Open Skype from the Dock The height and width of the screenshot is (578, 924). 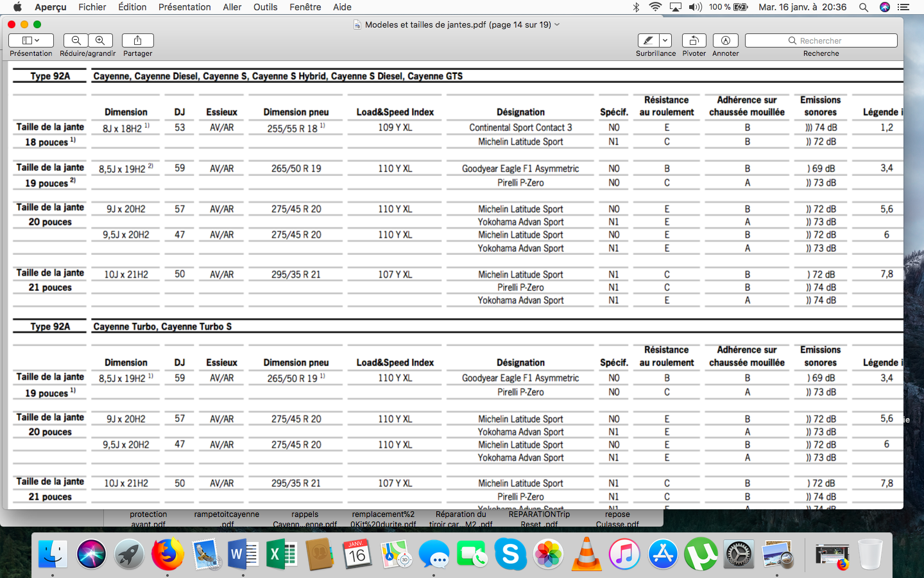[x=511, y=554]
